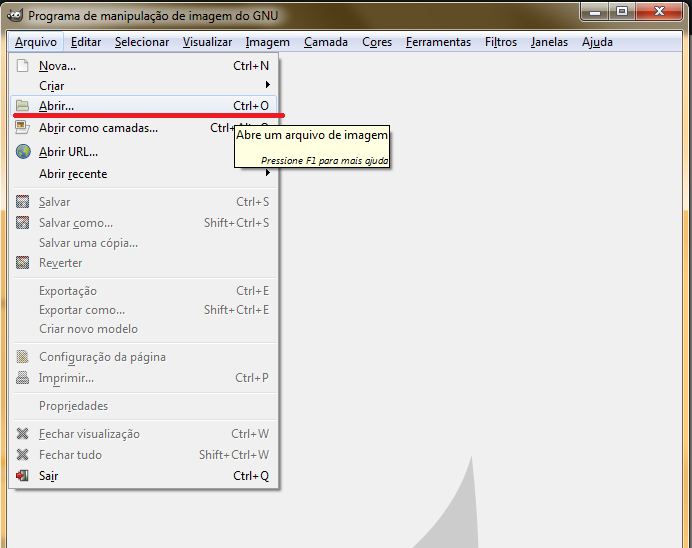Choose Exportar como... entry
692x548 pixels.
coord(143,310)
